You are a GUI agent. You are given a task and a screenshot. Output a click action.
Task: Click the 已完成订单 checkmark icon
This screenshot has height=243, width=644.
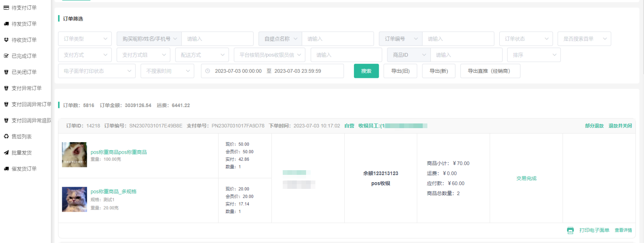coord(6,56)
